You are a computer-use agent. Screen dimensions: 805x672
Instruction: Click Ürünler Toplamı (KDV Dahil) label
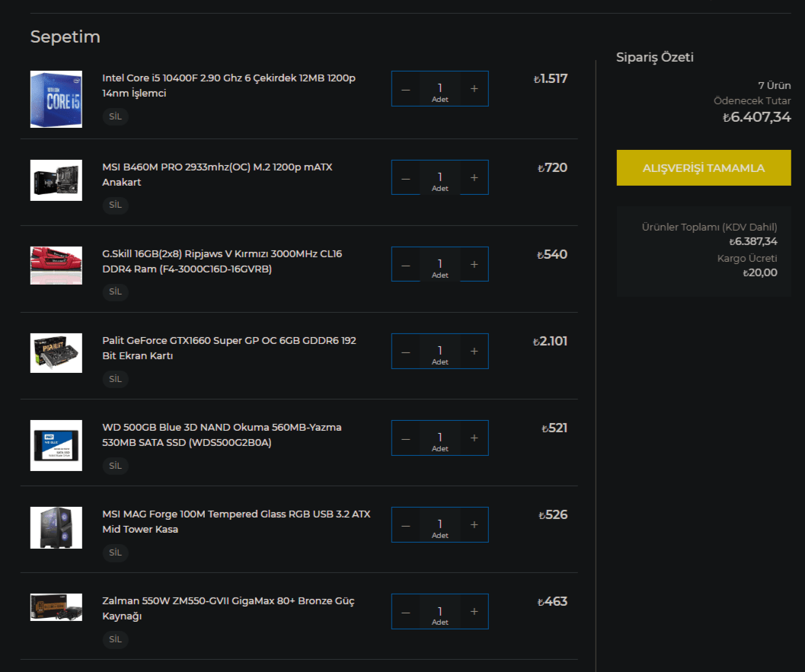click(710, 227)
